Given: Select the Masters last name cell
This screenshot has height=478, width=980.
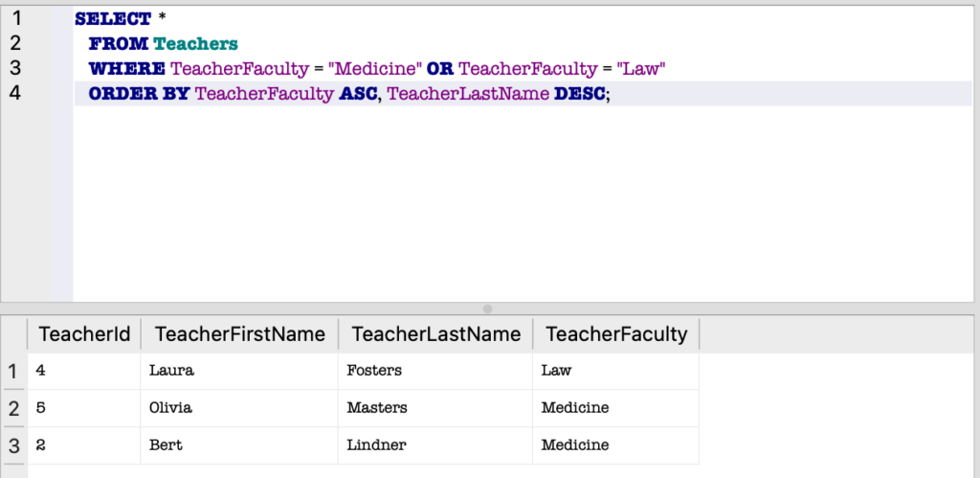Looking at the screenshot, I should point(377,408).
